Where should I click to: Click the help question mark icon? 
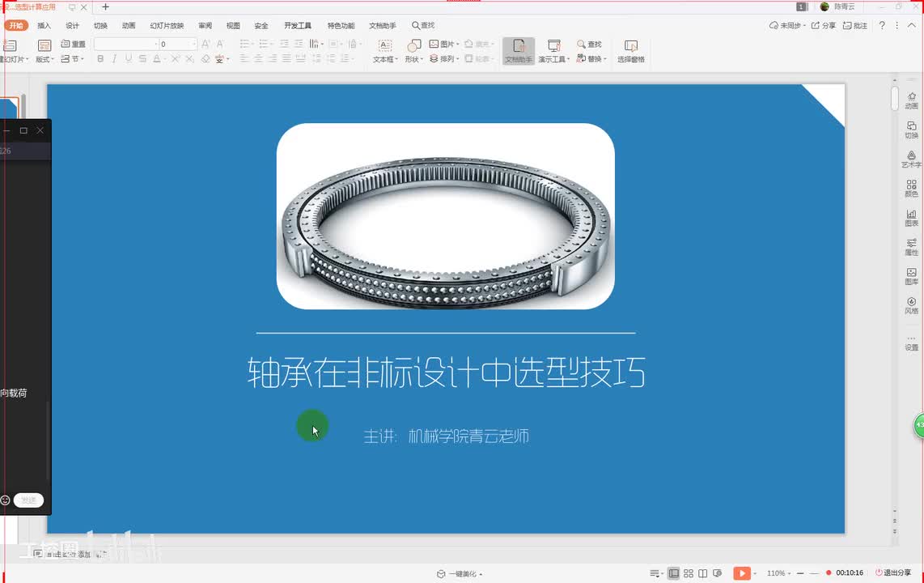pyautogui.click(x=882, y=25)
